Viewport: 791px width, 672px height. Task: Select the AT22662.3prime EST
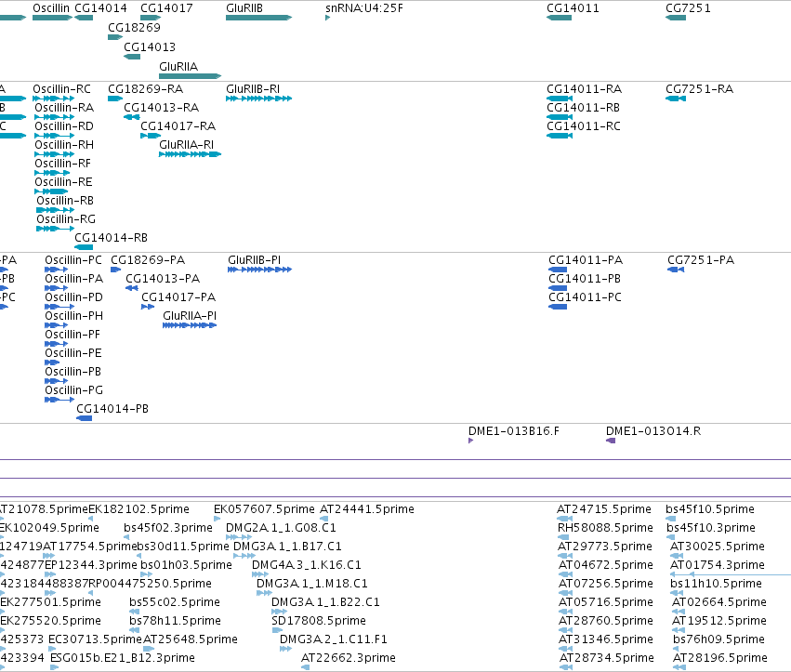(x=305, y=667)
